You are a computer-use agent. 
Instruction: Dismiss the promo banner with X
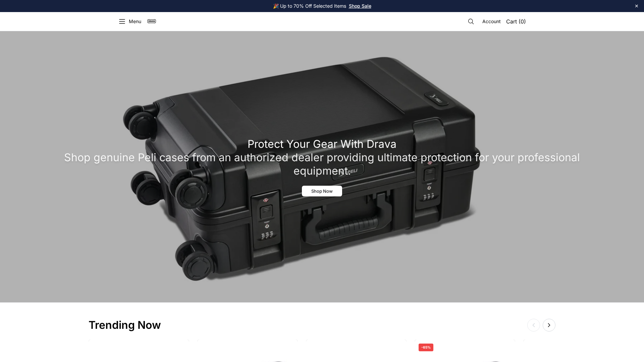636,6
